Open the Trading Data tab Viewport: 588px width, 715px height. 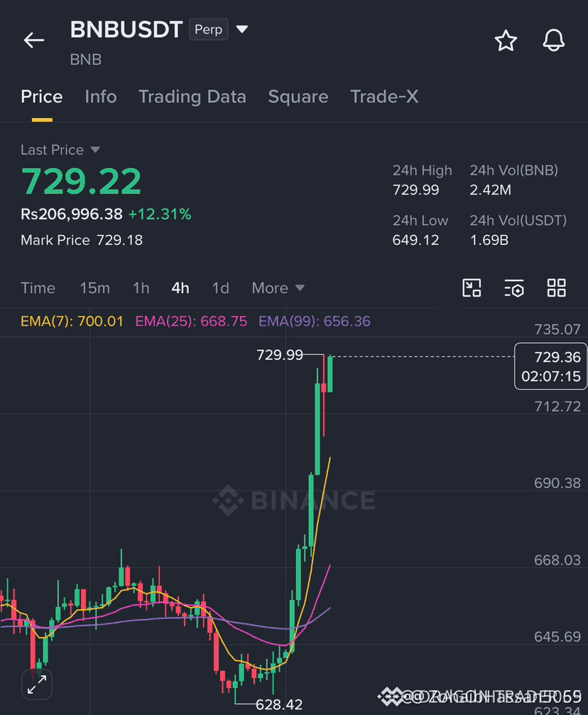click(x=192, y=97)
